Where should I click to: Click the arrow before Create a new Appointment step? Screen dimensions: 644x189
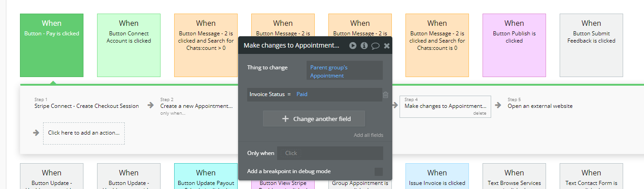pos(149,106)
